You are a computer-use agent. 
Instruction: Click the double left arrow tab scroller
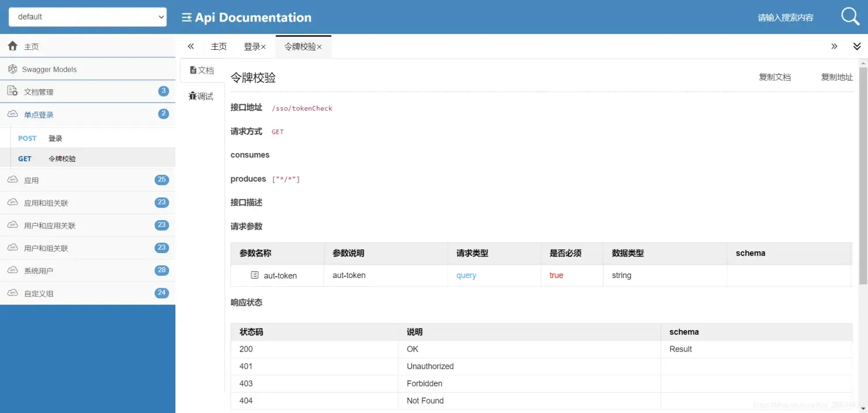(x=191, y=46)
